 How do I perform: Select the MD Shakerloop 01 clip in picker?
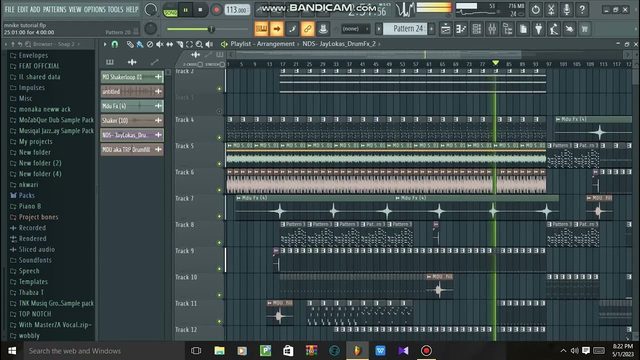point(132,77)
